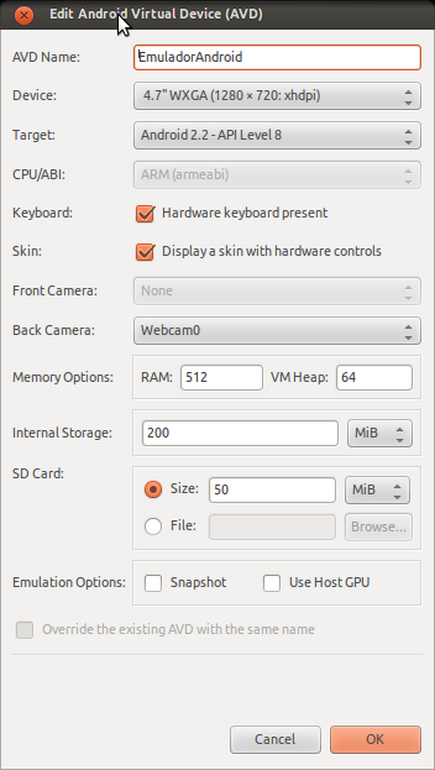Select the SD Card Size radio button
This screenshot has height=770, width=435.
153,490
